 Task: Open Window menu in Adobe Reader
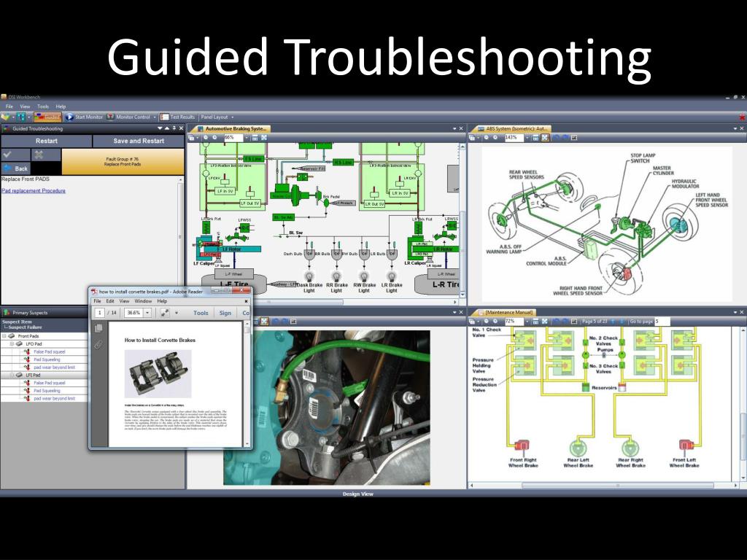pos(143,301)
